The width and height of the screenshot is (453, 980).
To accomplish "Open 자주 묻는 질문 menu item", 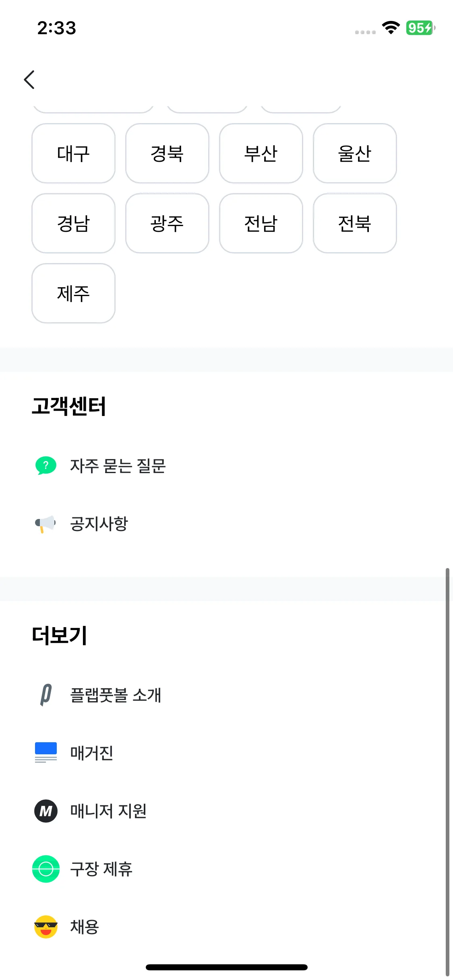I will [x=118, y=466].
